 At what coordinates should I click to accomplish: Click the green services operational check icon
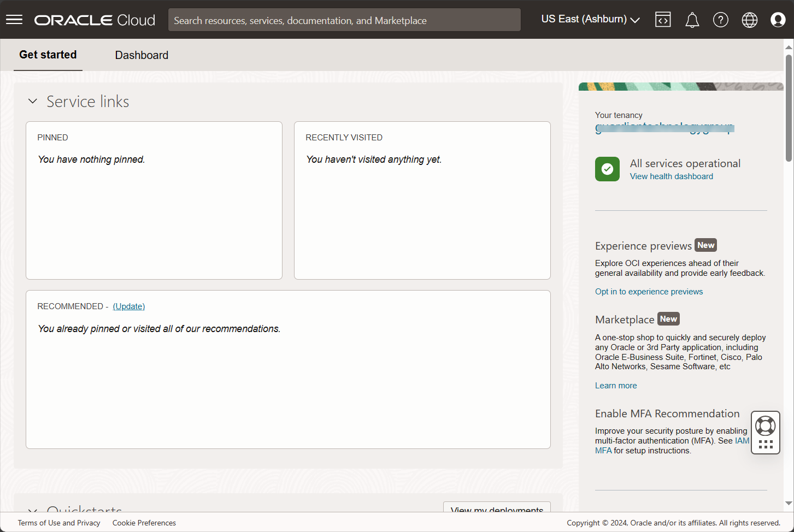(x=607, y=169)
